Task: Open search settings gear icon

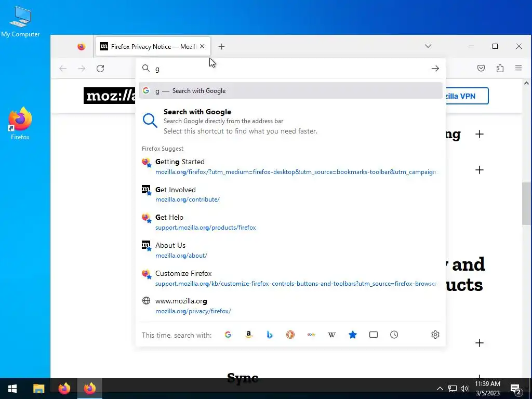Action: coord(435,335)
